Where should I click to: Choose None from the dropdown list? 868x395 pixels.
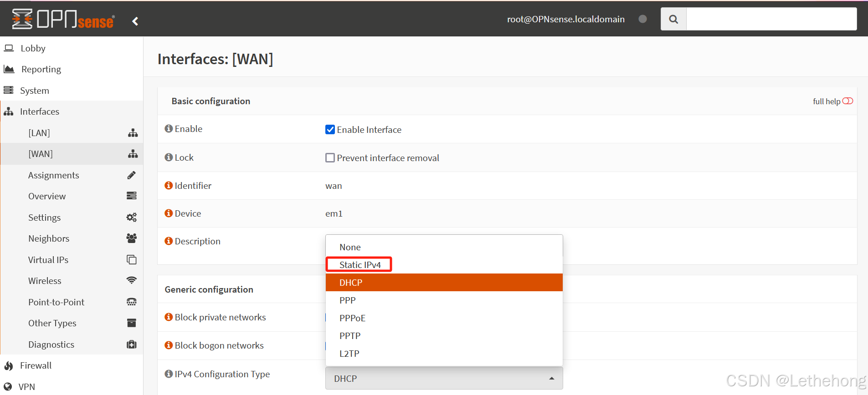444,247
